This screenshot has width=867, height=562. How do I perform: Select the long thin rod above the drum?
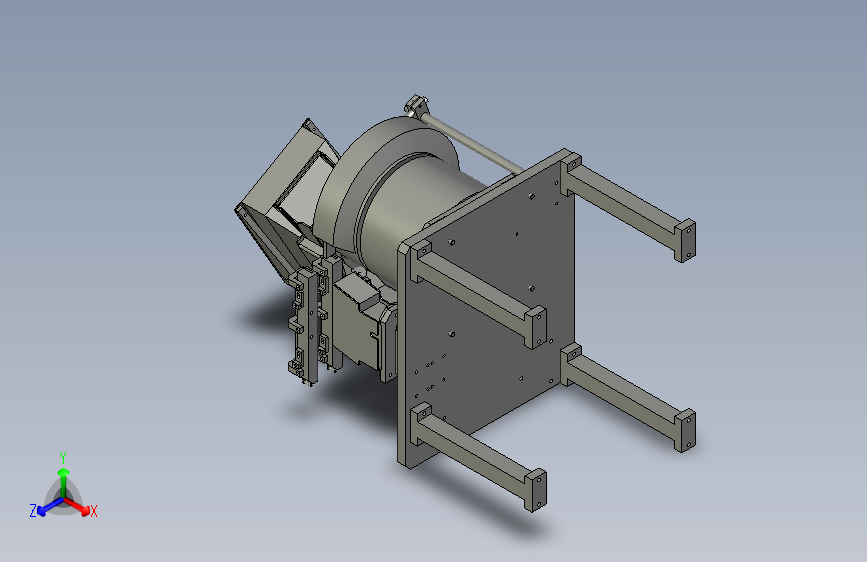click(x=471, y=143)
